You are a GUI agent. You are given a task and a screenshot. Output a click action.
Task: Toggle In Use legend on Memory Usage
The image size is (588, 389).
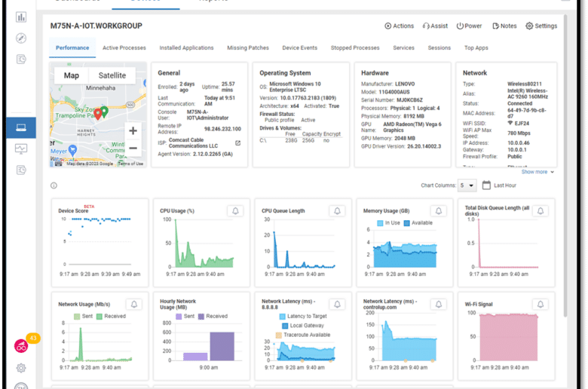388,223
